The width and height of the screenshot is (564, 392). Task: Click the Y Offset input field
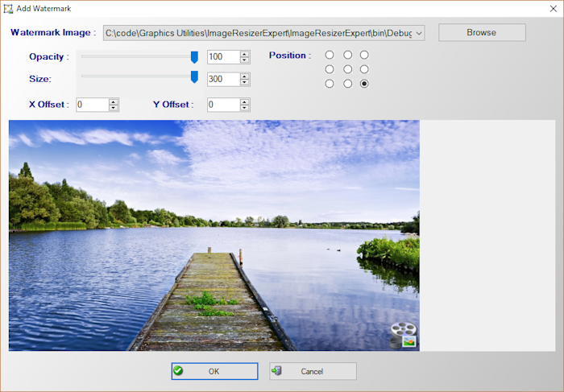tap(223, 105)
